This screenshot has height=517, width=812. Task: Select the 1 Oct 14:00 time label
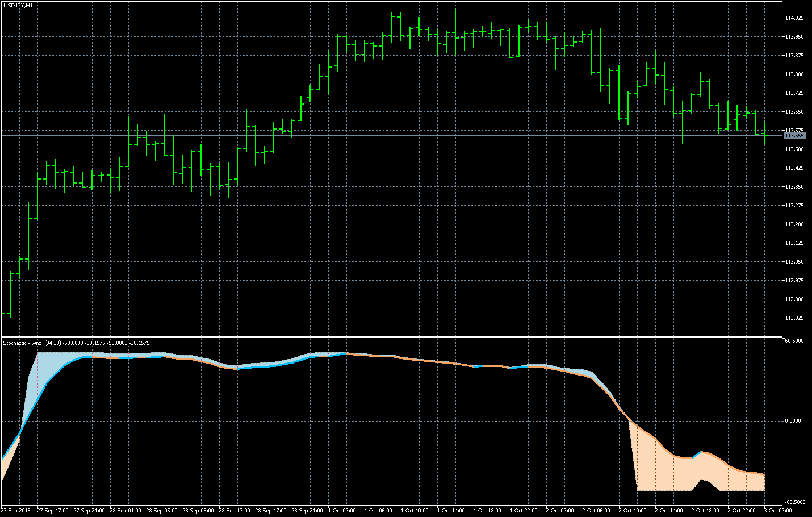point(451,511)
